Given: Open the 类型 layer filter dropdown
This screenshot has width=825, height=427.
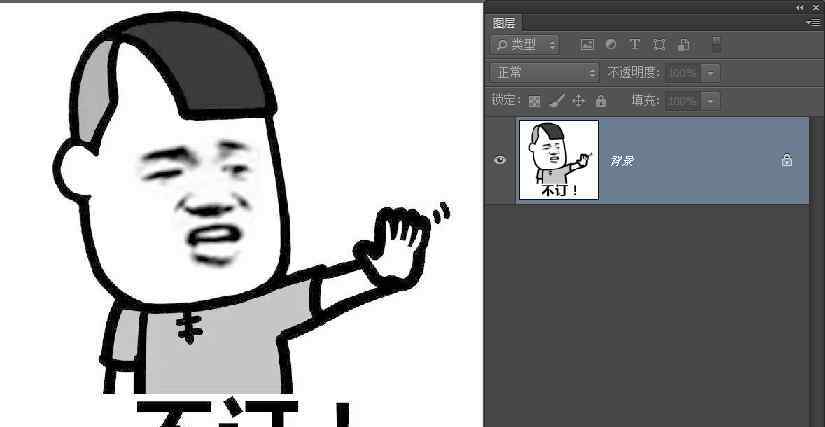Looking at the screenshot, I should (525, 45).
